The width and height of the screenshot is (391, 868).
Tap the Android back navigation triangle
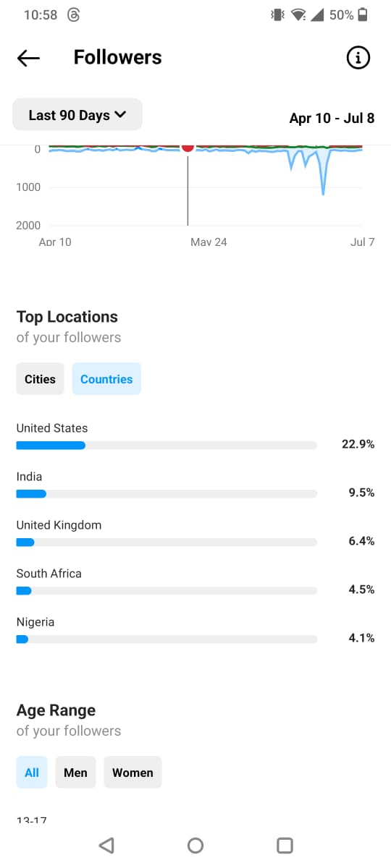106,845
